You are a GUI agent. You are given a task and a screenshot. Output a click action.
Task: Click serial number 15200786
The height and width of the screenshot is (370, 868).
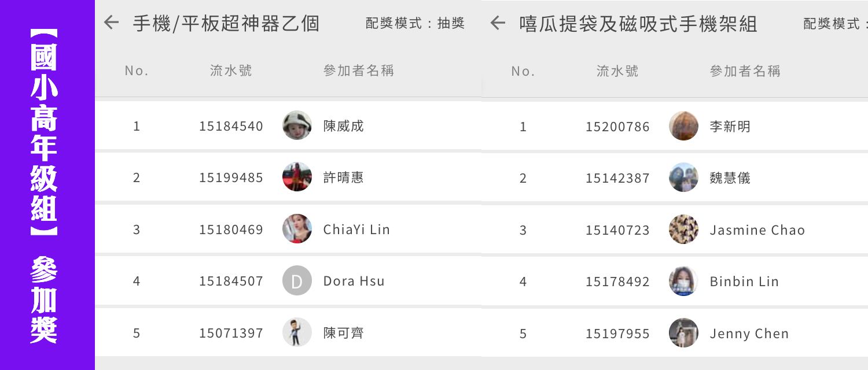pos(617,127)
